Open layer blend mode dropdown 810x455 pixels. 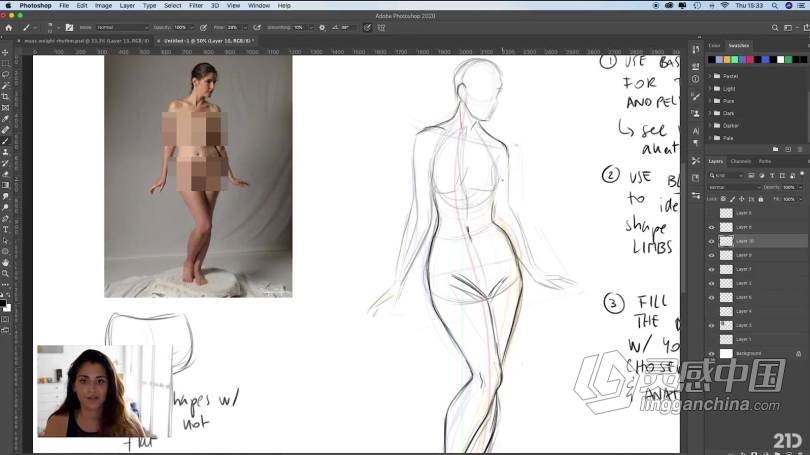[x=734, y=187]
